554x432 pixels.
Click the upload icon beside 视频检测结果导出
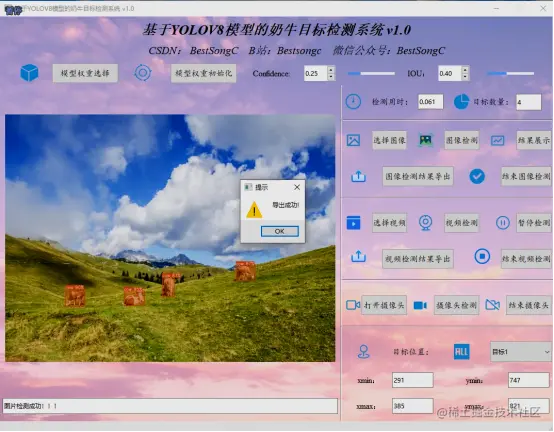(x=358, y=256)
